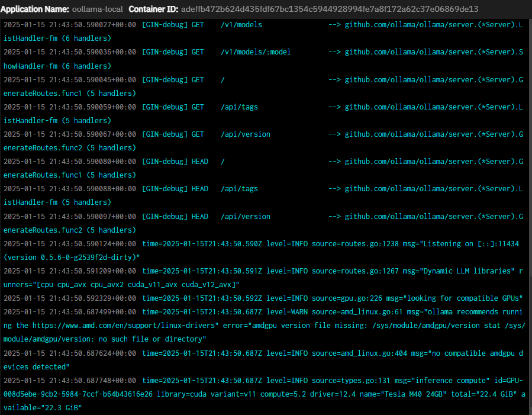532x415 pixels.
Task: Click the amd.com linux-drivers URL
Action: click(124, 326)
